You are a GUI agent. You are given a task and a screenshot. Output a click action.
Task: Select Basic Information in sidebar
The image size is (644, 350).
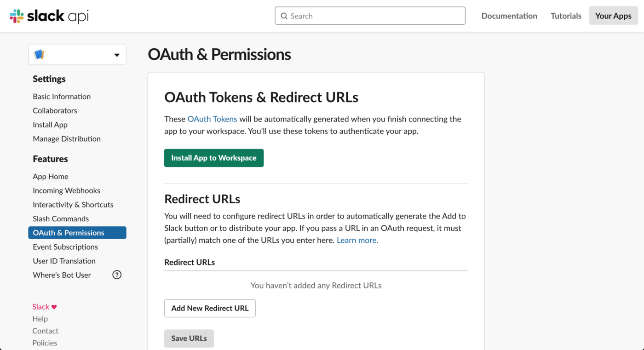[x=62, y=97]
